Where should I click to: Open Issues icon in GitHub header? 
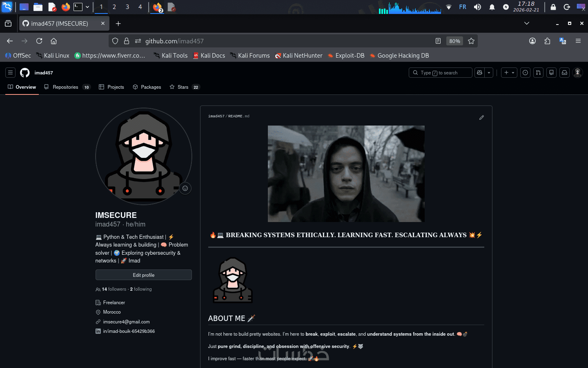click(x=525, y=72)
